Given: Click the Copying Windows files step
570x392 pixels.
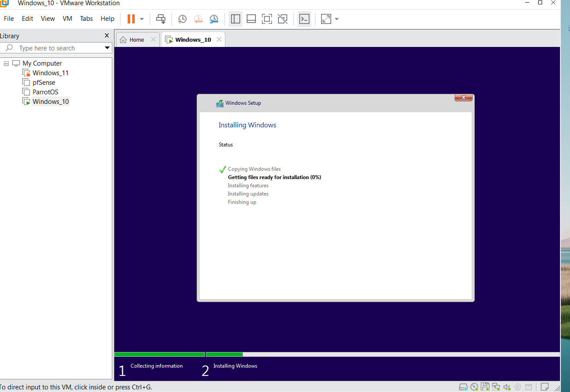Looking at the screenshot, I should pos(254,169).
